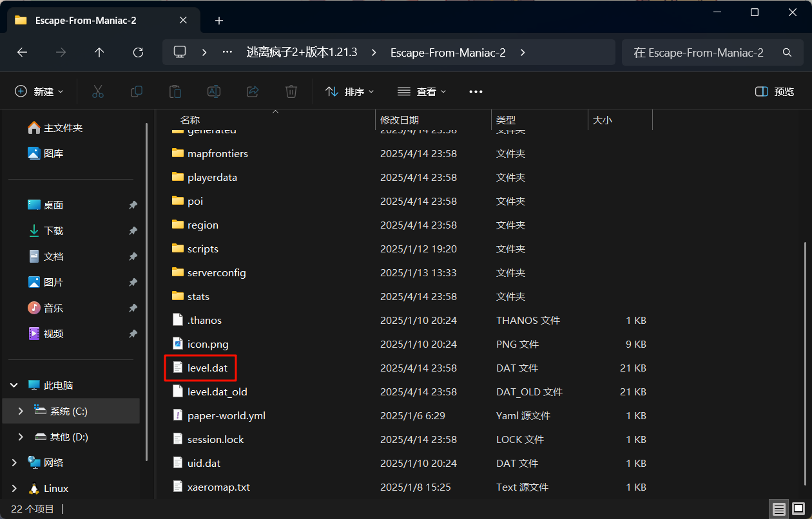Open the 排序 sort dropdown
This screenshot has width=812, height=519.
(349, 91)
